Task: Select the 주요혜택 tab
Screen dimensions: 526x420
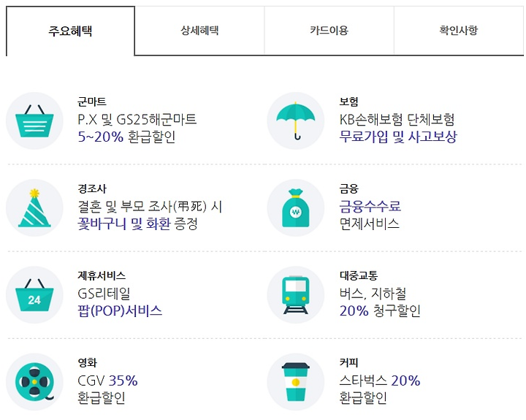Action: click(x=70, y=31)
